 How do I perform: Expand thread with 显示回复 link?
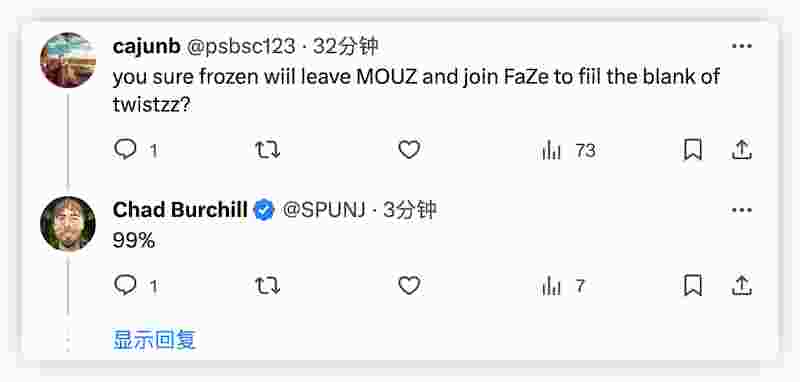click(x=154, y=340)
